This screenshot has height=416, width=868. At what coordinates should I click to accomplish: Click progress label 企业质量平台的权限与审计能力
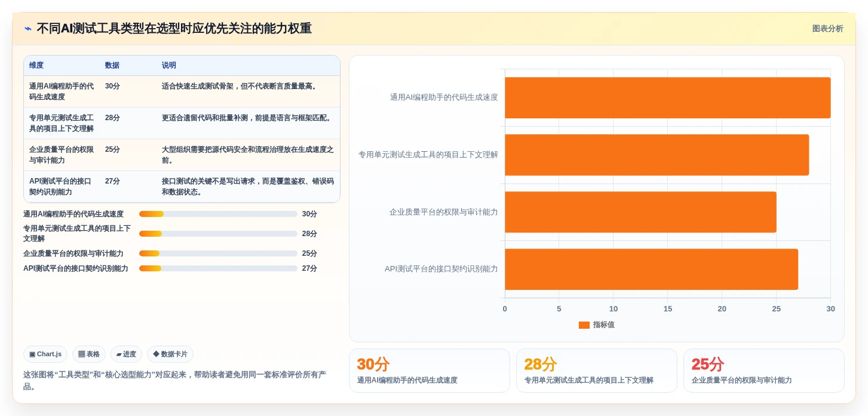[x=73, y=253]
